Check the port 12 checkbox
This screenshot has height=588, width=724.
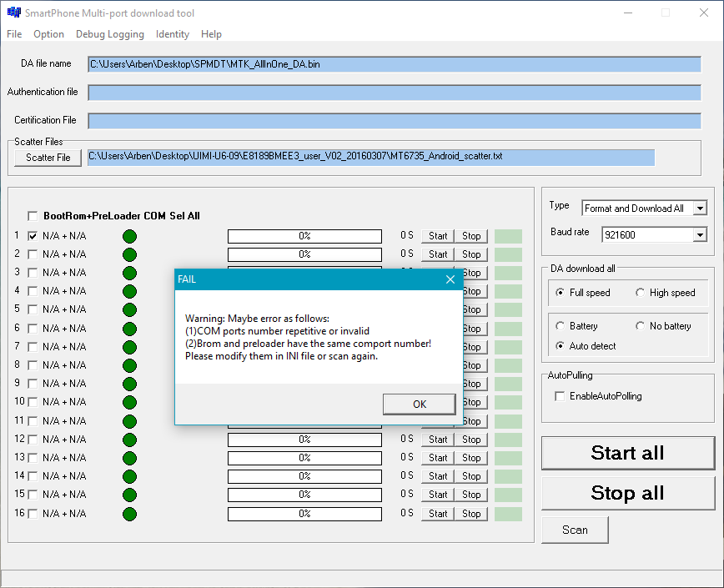(x=33, y=440)
